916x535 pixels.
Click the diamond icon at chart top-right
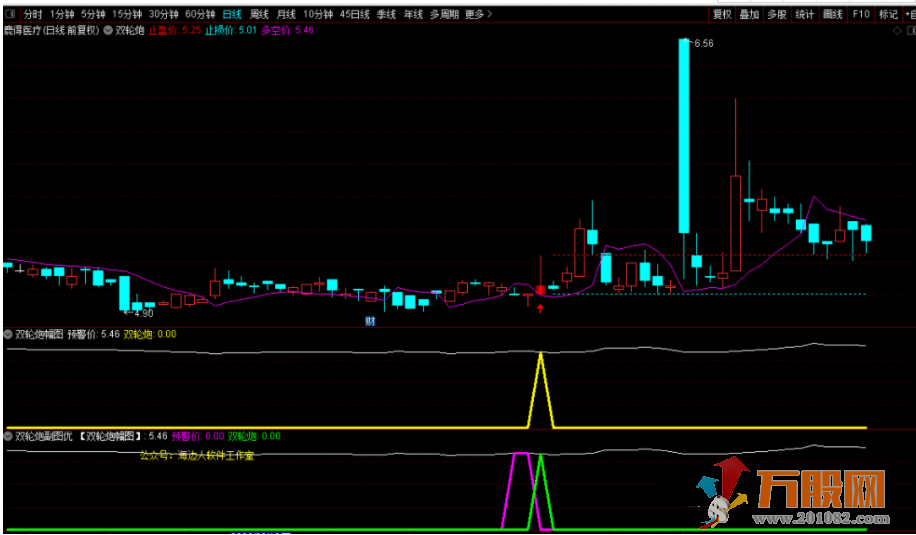897,31
